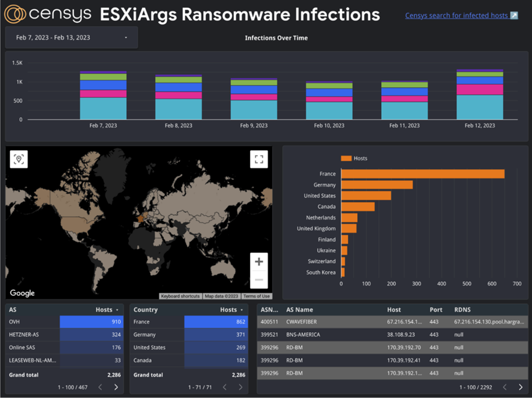
Task: Open the map Terms of Use link
Action: point(257,297)
